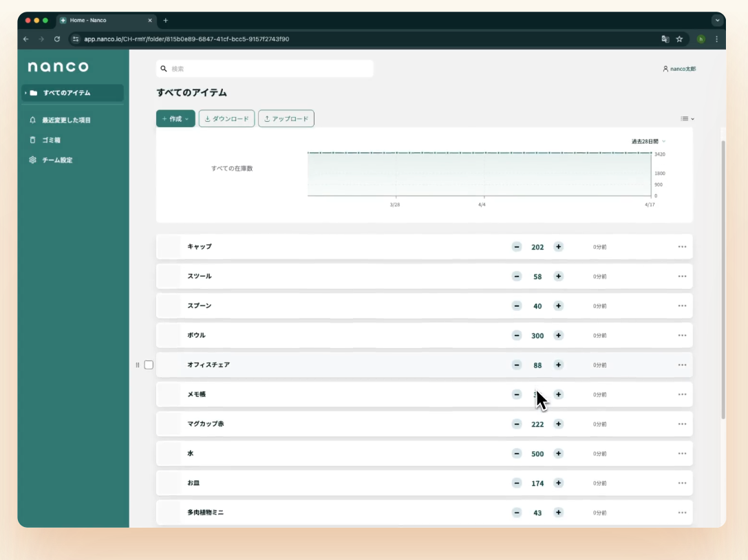Click the drag handle beside オフィスチェア
The width and height of the screenshot is (748, 560).
138,365
